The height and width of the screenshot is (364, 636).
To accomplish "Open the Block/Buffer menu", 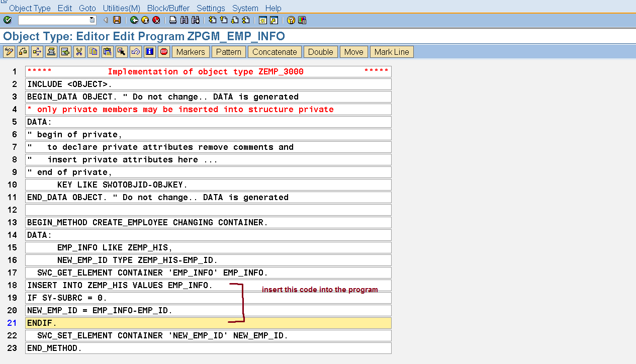I will [x=168, y=9].
